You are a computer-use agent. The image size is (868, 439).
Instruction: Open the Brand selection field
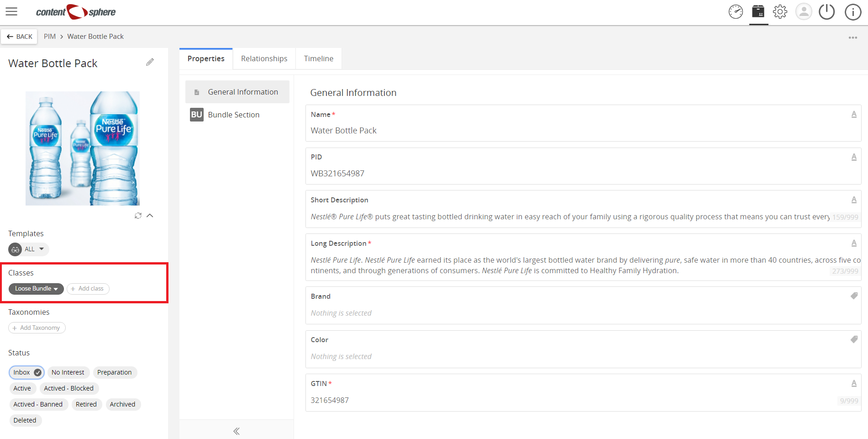[x=583, y=306]
